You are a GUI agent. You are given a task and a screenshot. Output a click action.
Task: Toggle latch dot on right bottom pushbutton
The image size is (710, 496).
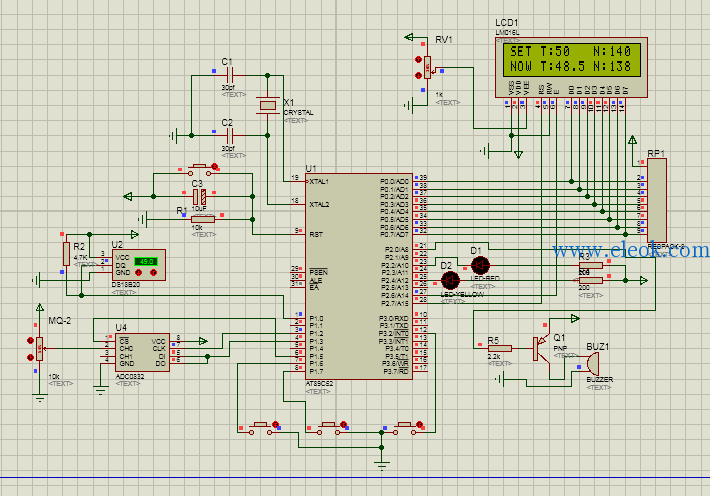coord(419,424)
